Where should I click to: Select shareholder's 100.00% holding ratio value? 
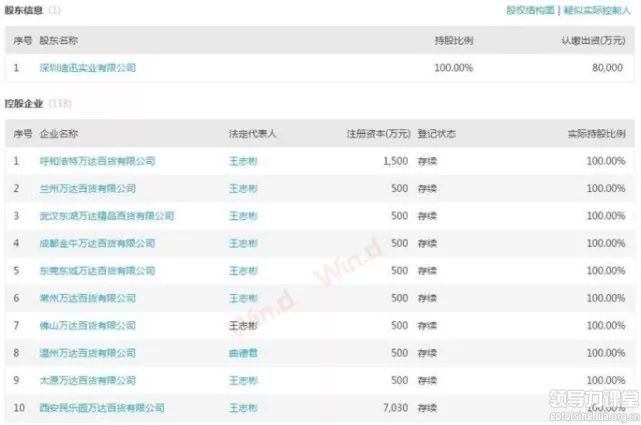pyautogui.click(x=453, y=67)
